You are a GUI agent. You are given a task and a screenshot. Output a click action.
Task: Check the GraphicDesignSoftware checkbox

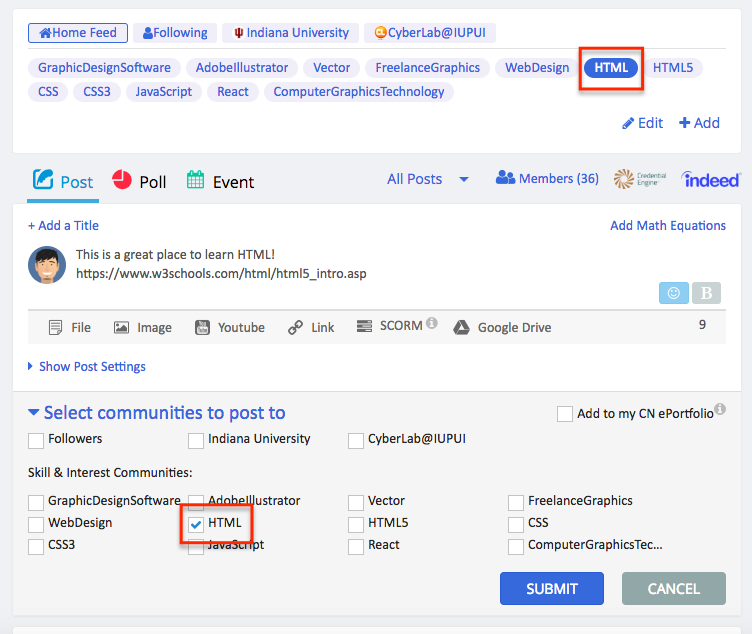pos(36,503)
